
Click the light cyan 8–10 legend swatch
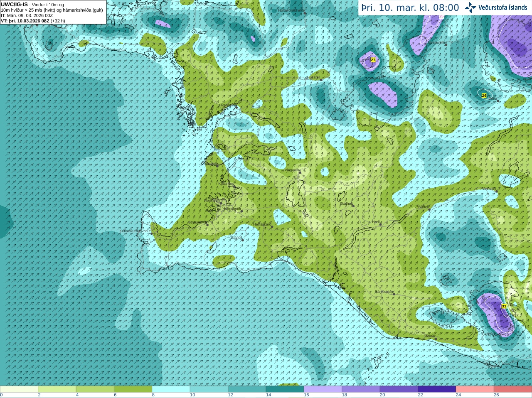pos(171,389)
